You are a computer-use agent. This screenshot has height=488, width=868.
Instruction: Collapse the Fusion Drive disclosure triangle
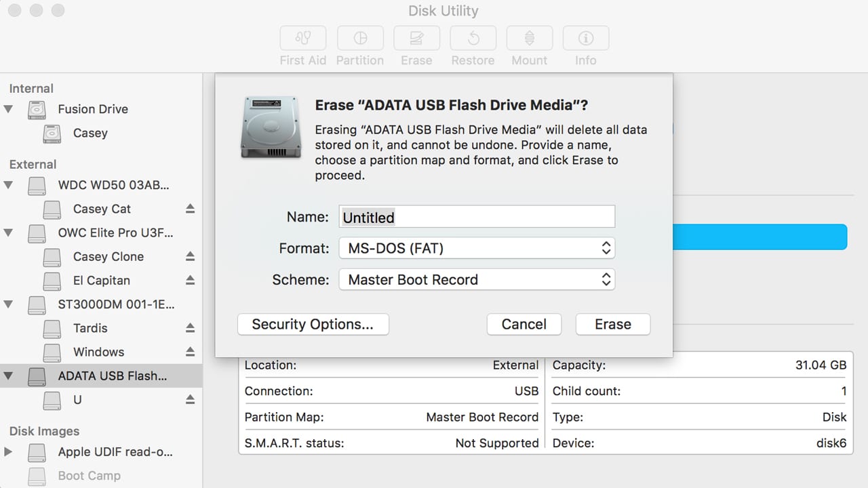(9, 109)
